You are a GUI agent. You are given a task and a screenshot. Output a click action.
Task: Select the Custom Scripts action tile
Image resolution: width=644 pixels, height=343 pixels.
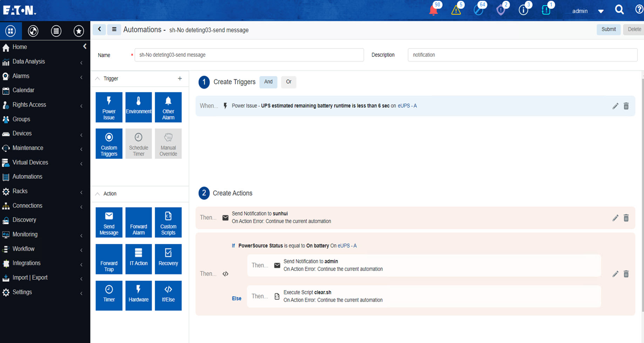click(x=168, y=223)
